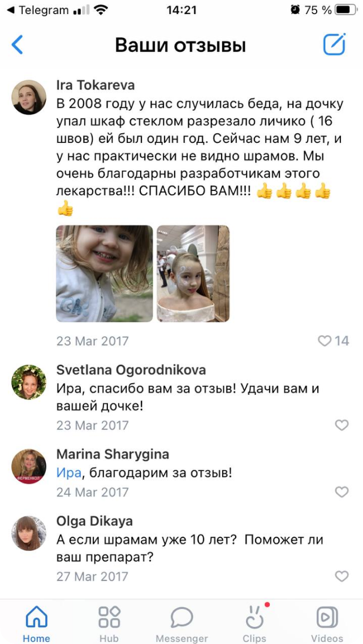The width and height of the screenshot is (363, 644).
Task: Switch to the Videos tab
Action: 327,624
